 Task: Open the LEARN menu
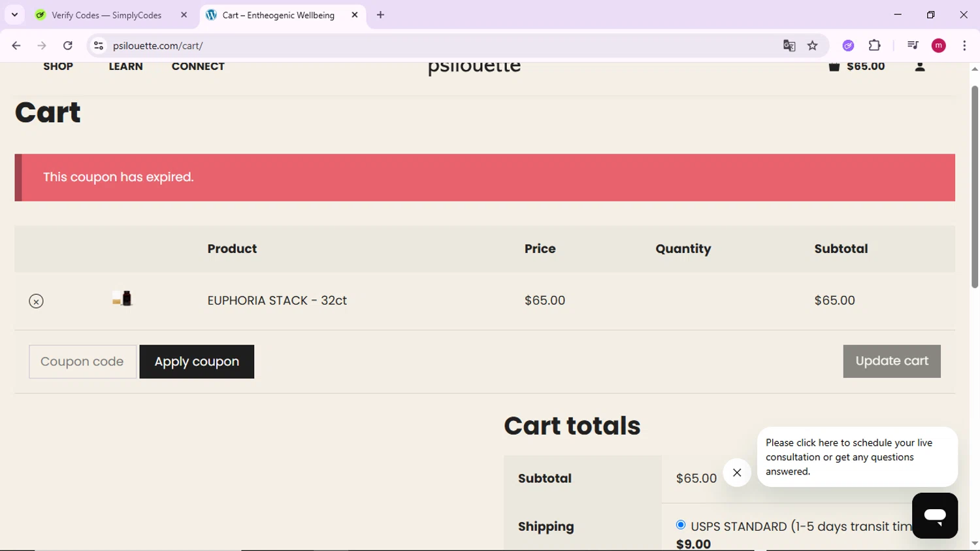(x=125, y=67)
